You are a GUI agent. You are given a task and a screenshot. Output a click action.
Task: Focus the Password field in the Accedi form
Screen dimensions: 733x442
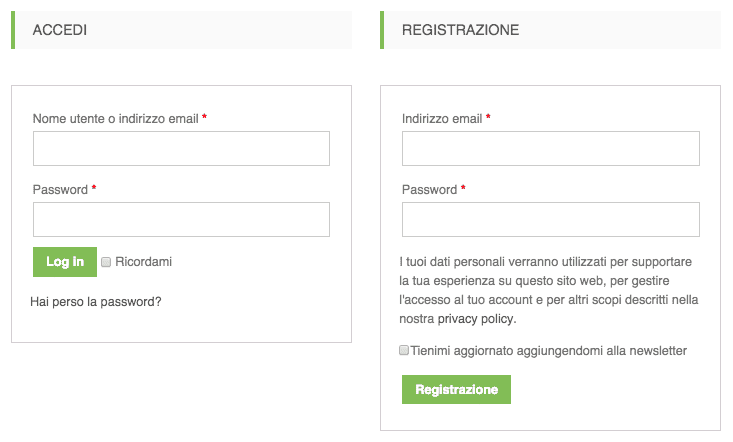coord(181,219)
